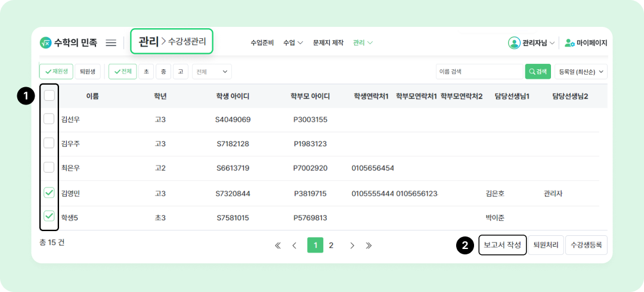Jump to the last page arrow

369,245
